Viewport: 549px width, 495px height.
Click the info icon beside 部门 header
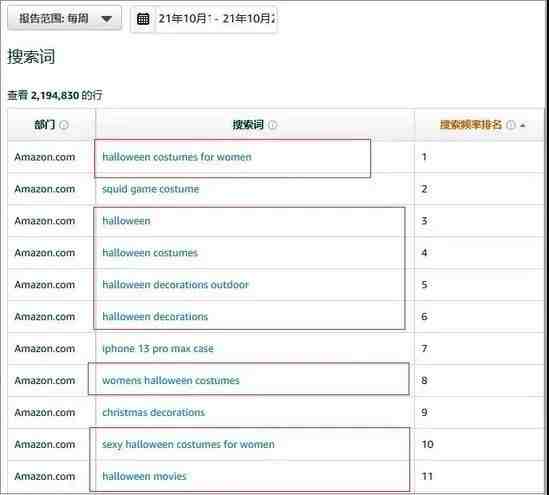pyautogui.click(x=64, y=125)
